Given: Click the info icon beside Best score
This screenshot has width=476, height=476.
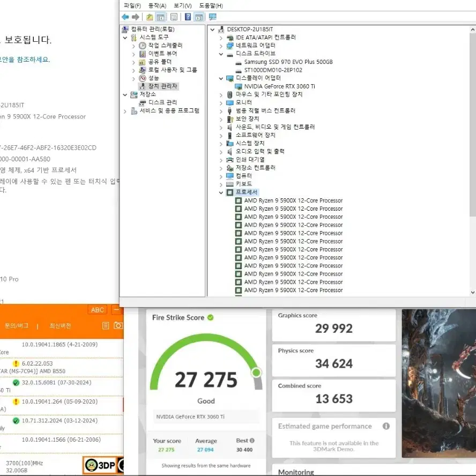Looking at the screenshot, I should [252, 441].
